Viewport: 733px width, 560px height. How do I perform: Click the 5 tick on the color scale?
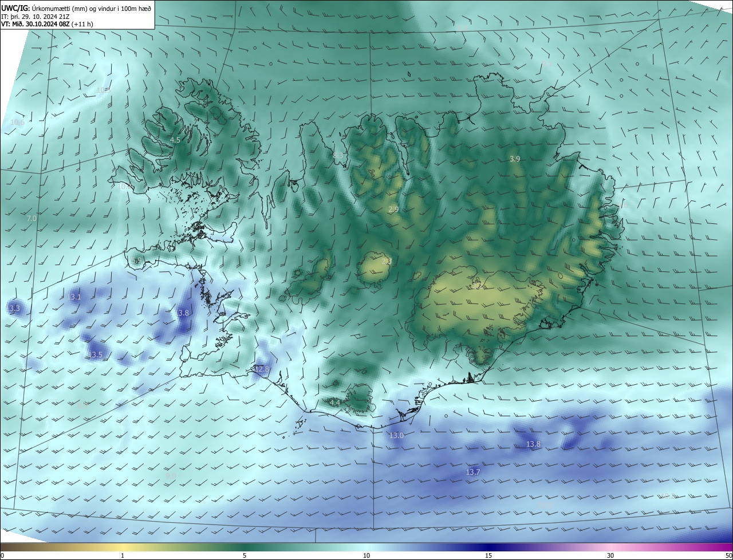[245, 555]
